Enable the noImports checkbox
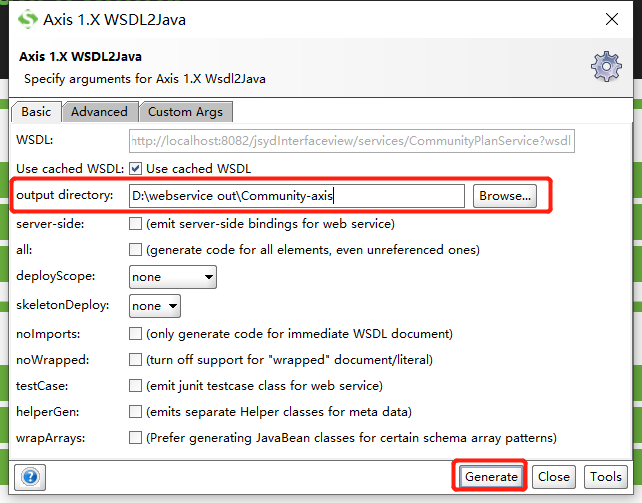 (x=136, y=334)
